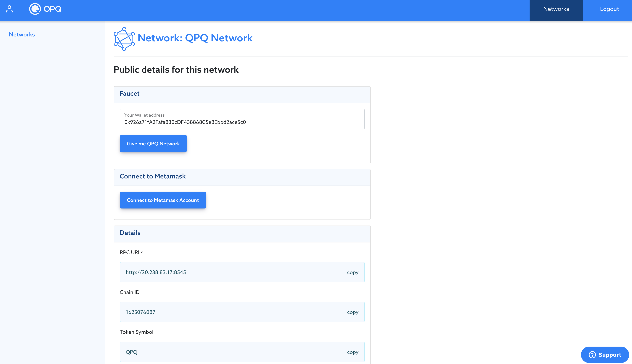Select the http://20.238.83.17:8545 RPC URL text
This screenshot has width=632, height=364.
click(156, 272)
